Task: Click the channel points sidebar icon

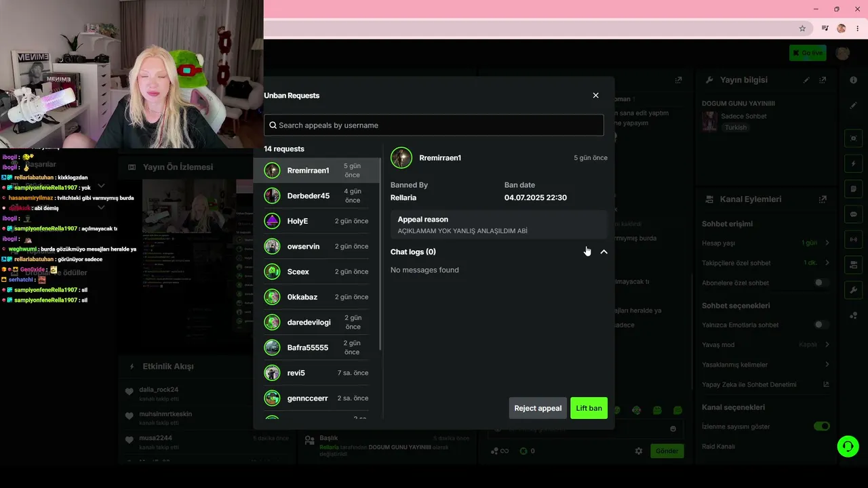Action: tap(854, 316)
